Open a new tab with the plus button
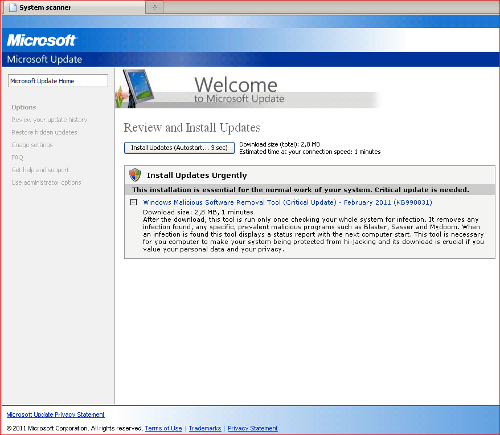Viewport: 500px width, 435px height. pos(154,7)
